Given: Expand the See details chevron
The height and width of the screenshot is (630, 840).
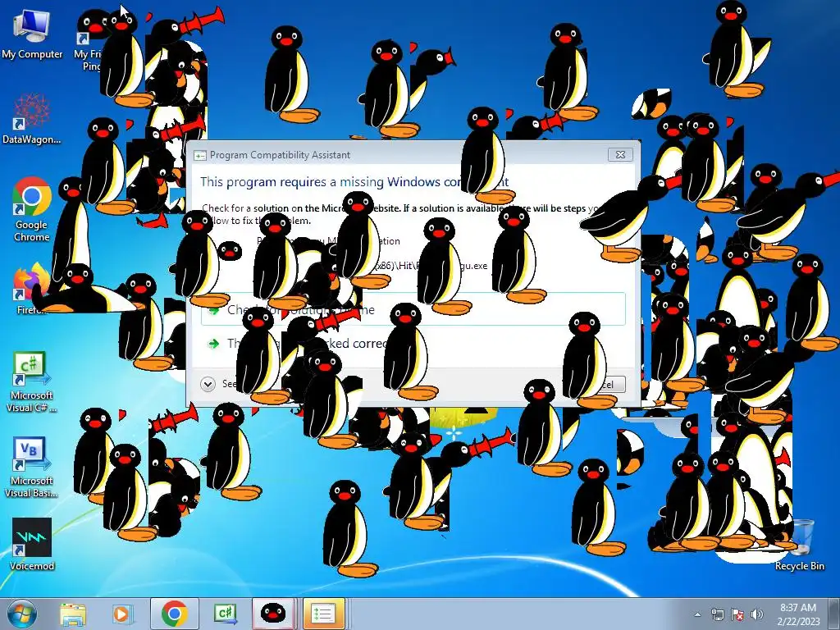Looking at the screenshot, I should 208,384.
